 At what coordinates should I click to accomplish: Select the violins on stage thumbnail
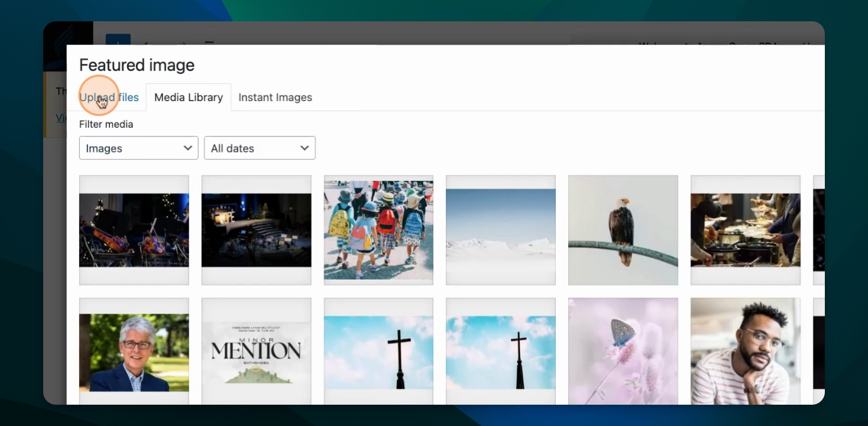(134, 230)
